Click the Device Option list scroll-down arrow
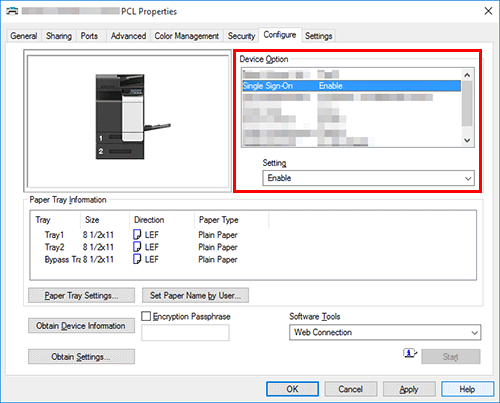The height and width of the screenshot is (403, 500). coord(467,140)
